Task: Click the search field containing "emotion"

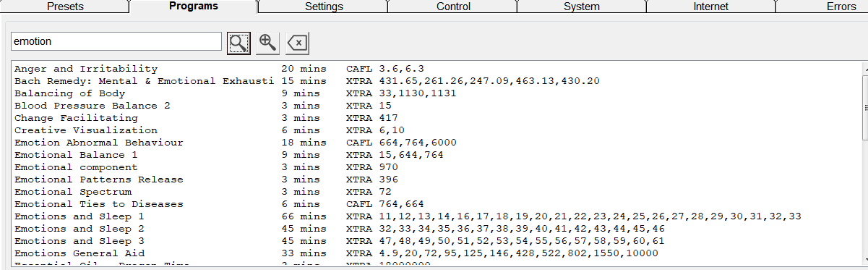Action: click(x=116, y=41)
